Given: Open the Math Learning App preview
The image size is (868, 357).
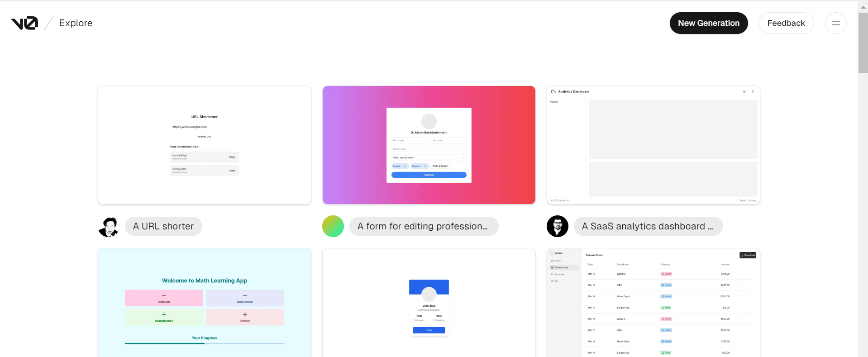Looking at the screenshot, I should (x=205, y=303).
